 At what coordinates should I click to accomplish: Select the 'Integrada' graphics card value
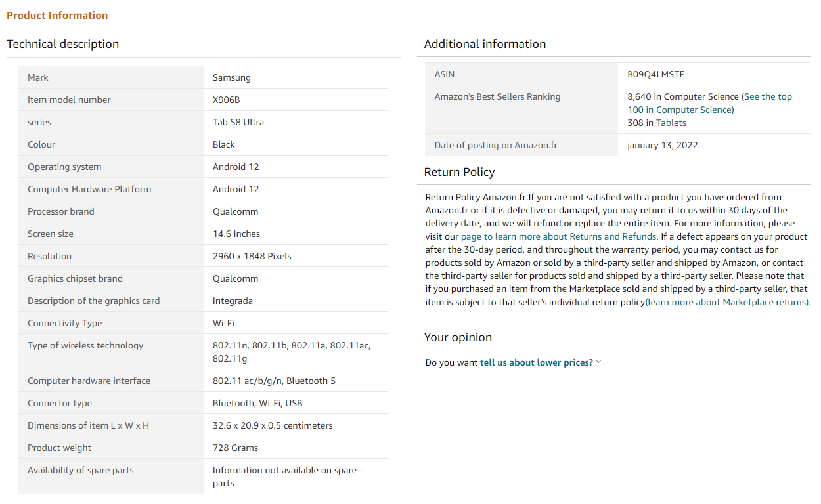pos(233,301)
